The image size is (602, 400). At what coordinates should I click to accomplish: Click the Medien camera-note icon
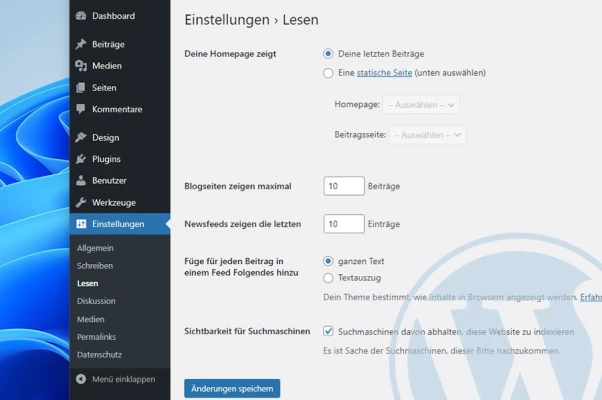coord(81,66)
